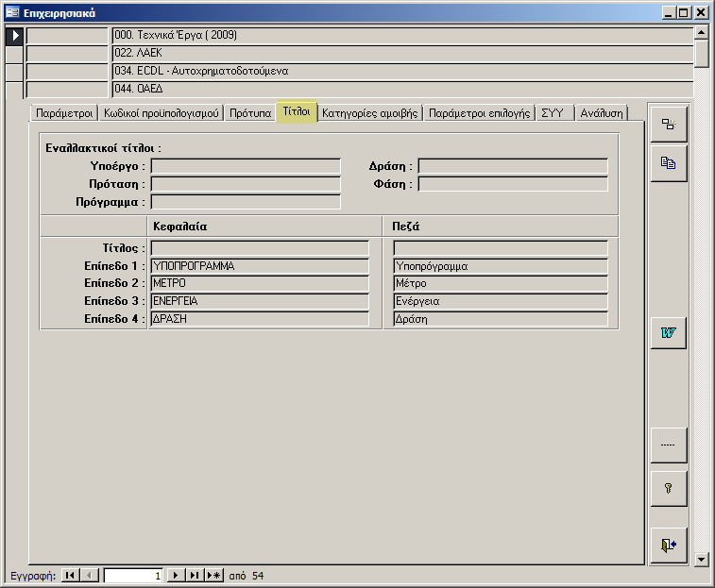
Task: Select the row 022. ΛΑΕΚ
Action: coord(401,53)
